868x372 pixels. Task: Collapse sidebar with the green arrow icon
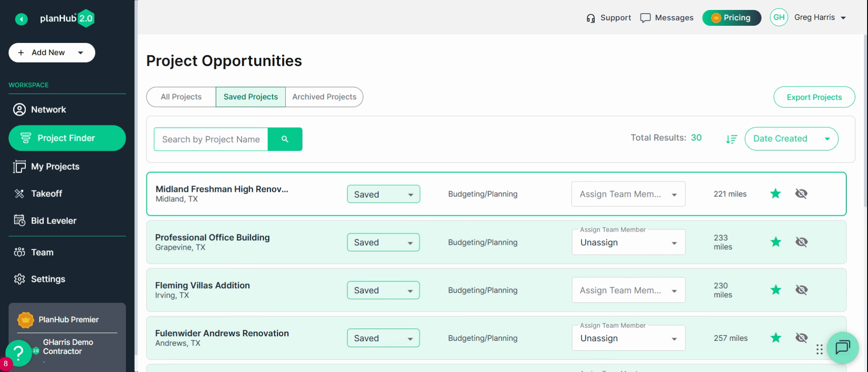click(21, 19)
